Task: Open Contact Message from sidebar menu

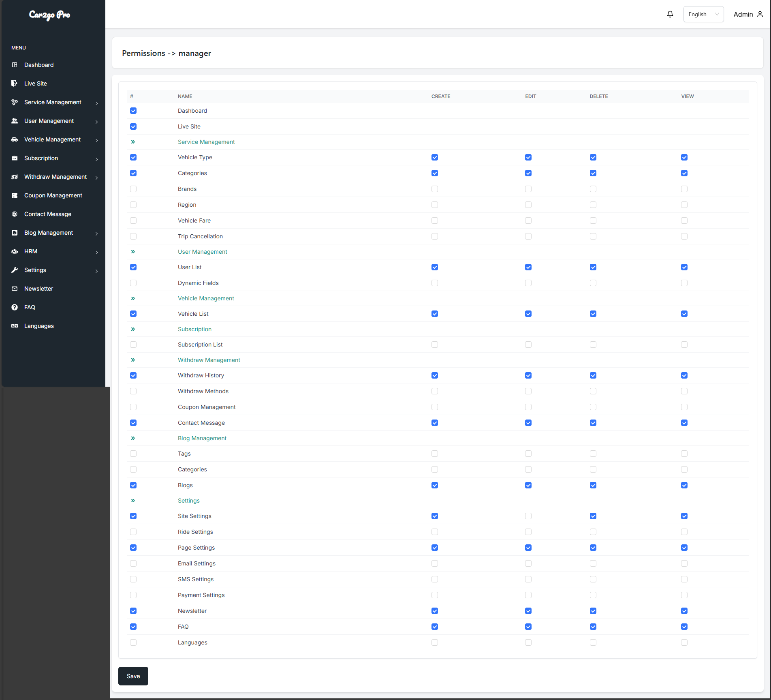Action: pos(48,214)
